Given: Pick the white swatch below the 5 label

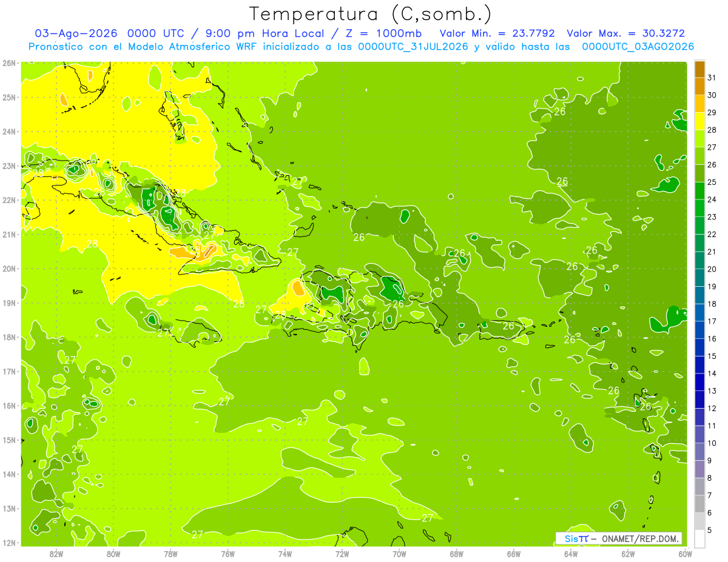Looking at the screenshot, I should coord(699,538).
